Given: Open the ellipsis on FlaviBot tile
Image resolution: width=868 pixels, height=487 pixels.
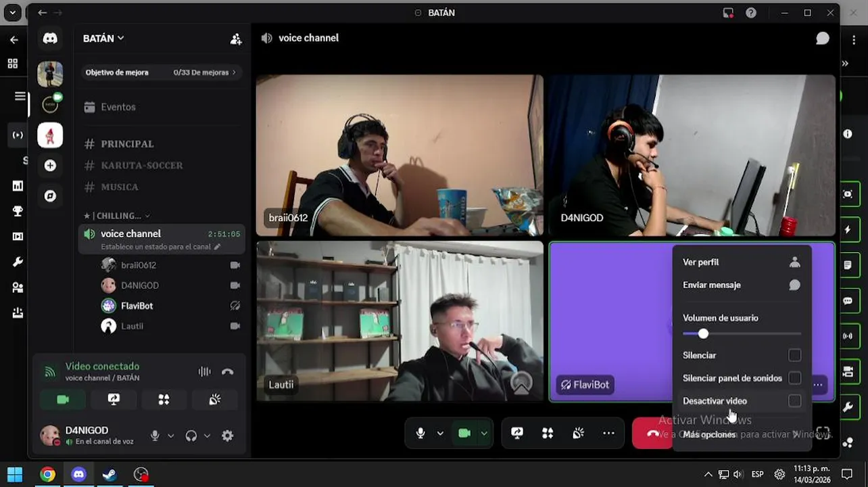Looking at the screenshot, I should click(x=818, y=385).
